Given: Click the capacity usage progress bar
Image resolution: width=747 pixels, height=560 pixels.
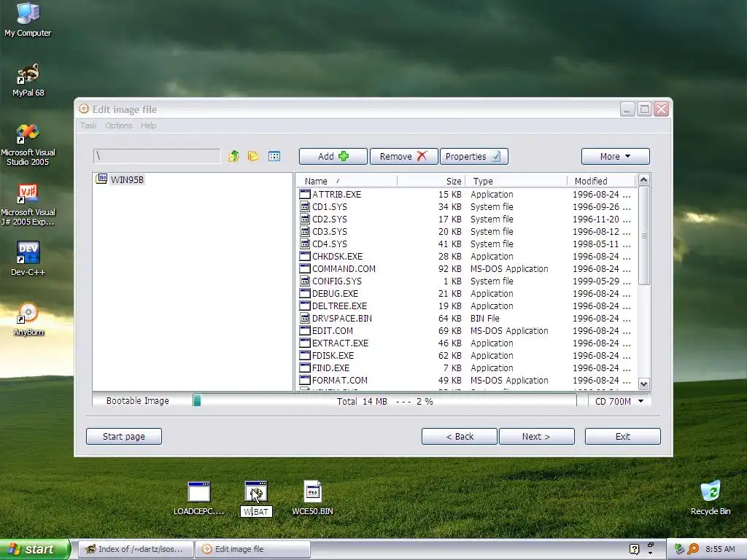Looking at the screenshot, I should pyautogui.click(x=384, y=401).
